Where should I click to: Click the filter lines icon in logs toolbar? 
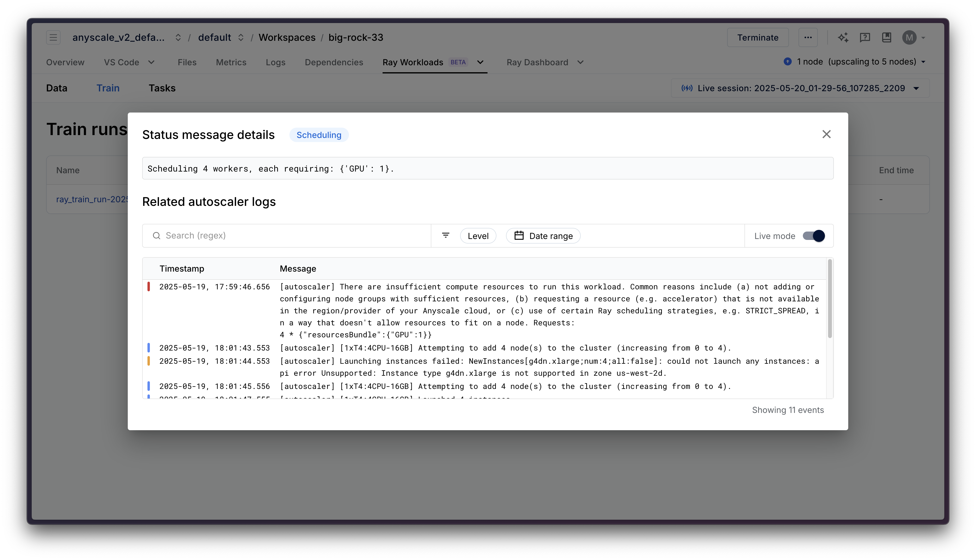point(446,235)
